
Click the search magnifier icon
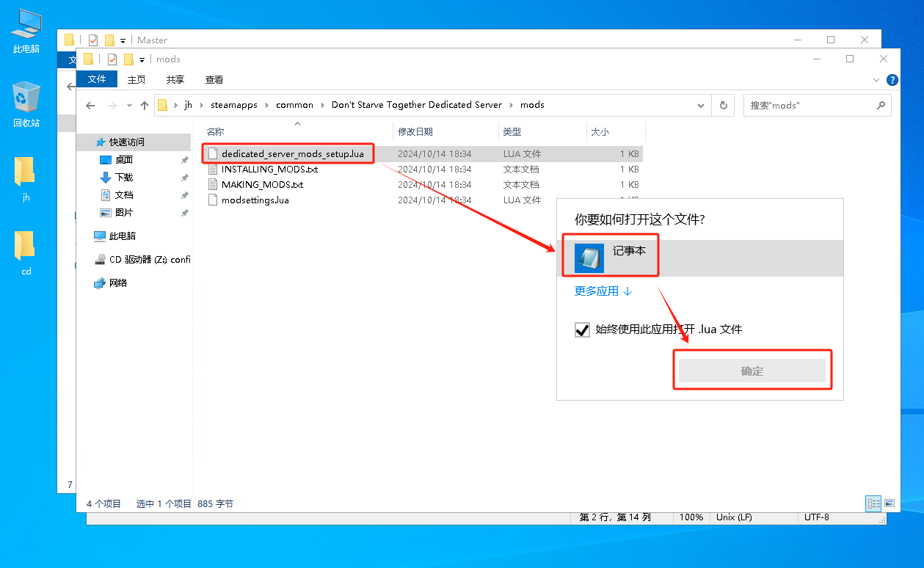click(881, 105)
